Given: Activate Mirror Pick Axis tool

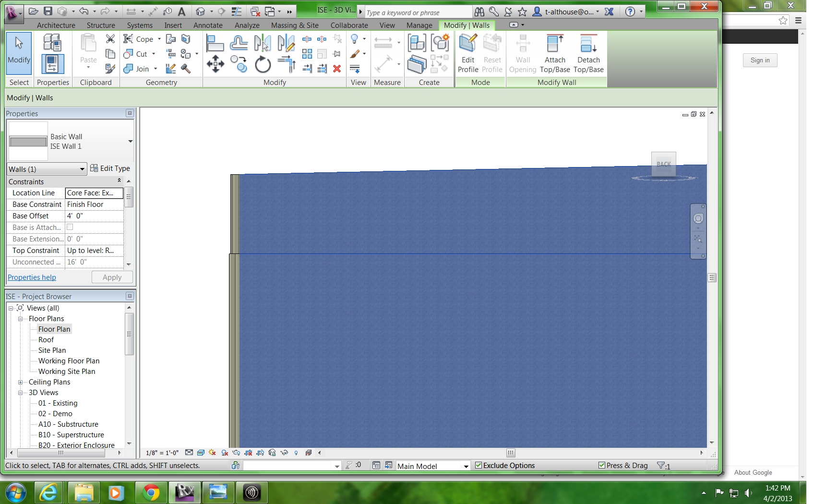Looking at the screenshot, I should click(x=262, y=43).
